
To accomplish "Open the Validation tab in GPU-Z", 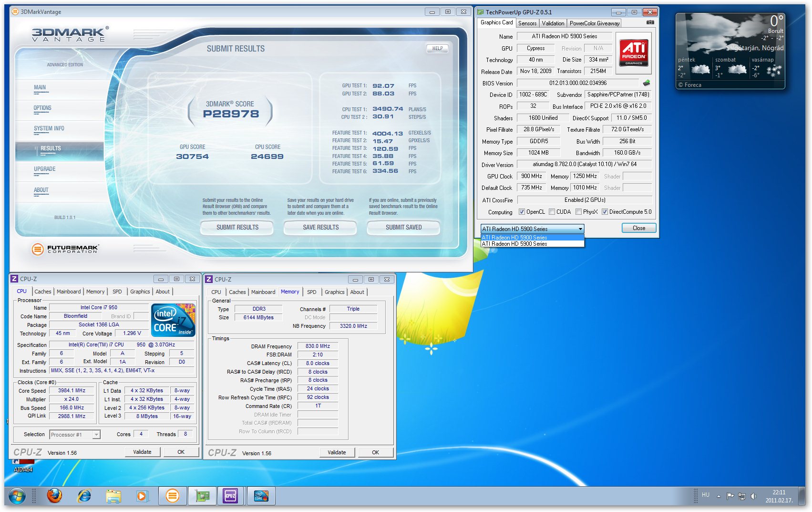I will pos(553,23).
